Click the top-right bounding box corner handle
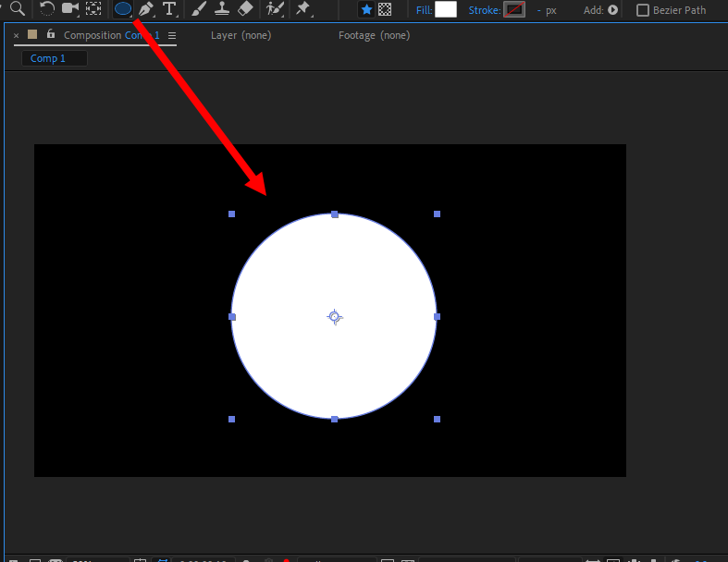 coord(437,214)
